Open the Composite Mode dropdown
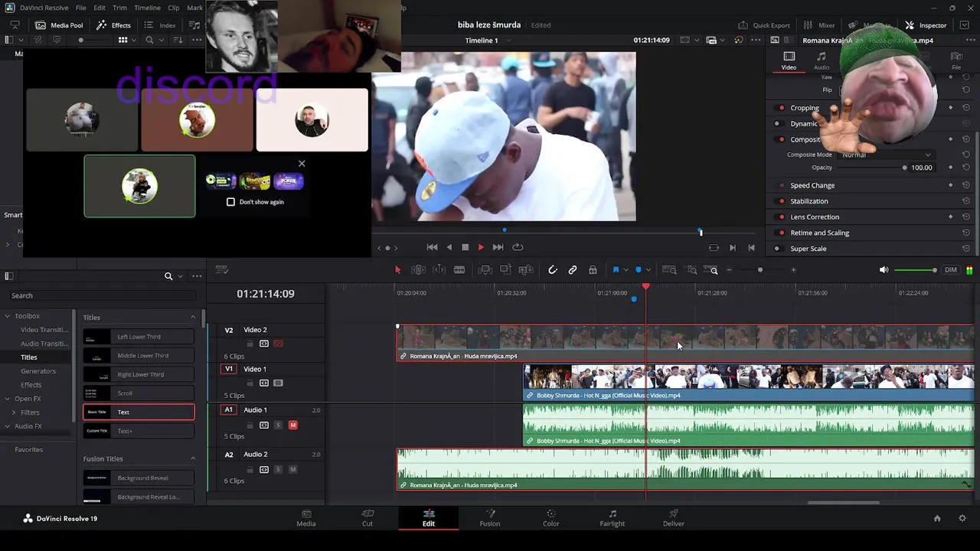The height and width of the screenshot is (551, 980). 886,155
